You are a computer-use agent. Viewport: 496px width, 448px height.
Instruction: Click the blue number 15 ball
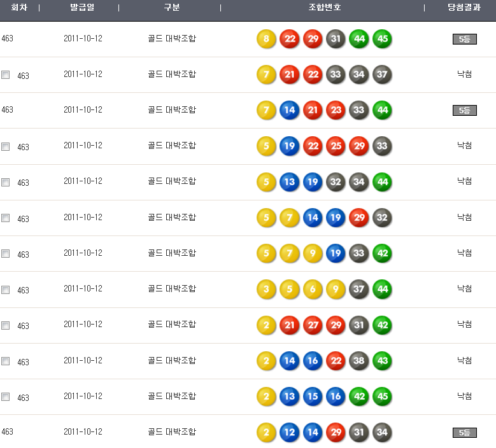[x=313, y=396]
